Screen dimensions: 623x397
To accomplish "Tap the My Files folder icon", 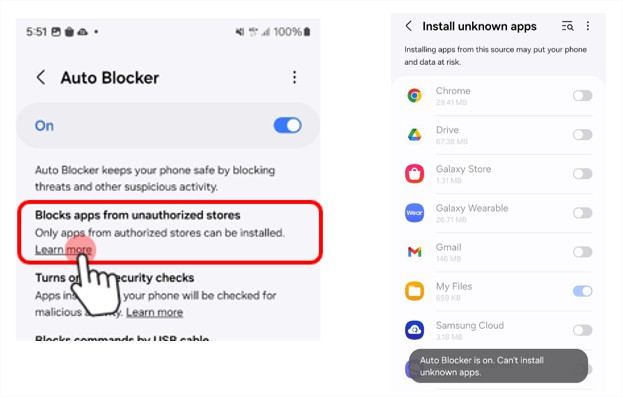I will [414, 291].
